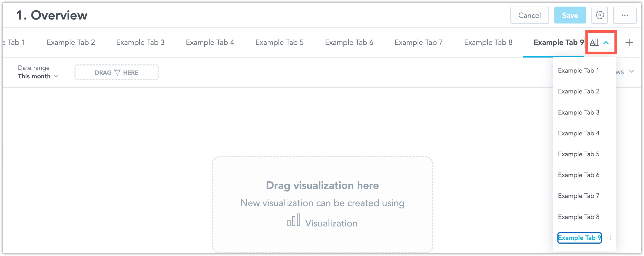The width and height of the screenshot is (644, 256).
Task: Click the three-dot more options button
Action: coord(624,15)
